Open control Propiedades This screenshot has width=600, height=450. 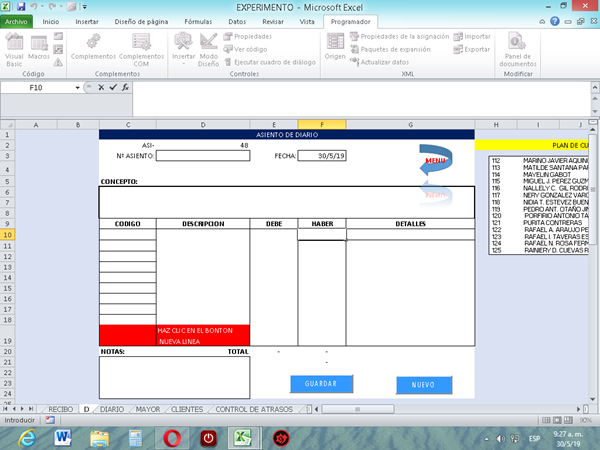pos(248,36)
